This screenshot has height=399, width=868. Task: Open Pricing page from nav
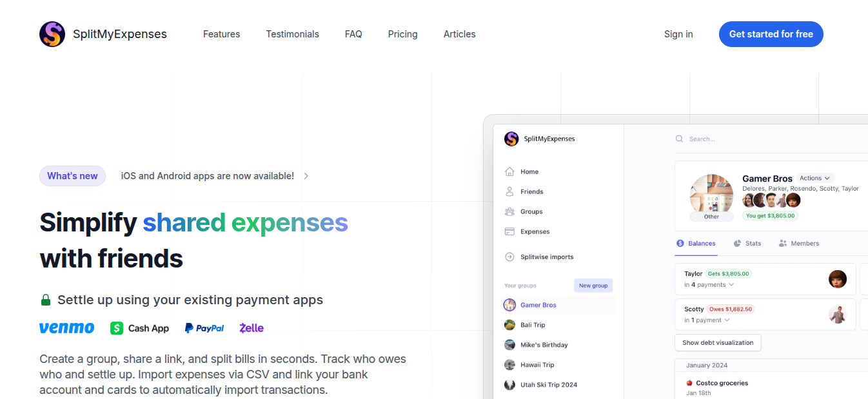[402, 34]
